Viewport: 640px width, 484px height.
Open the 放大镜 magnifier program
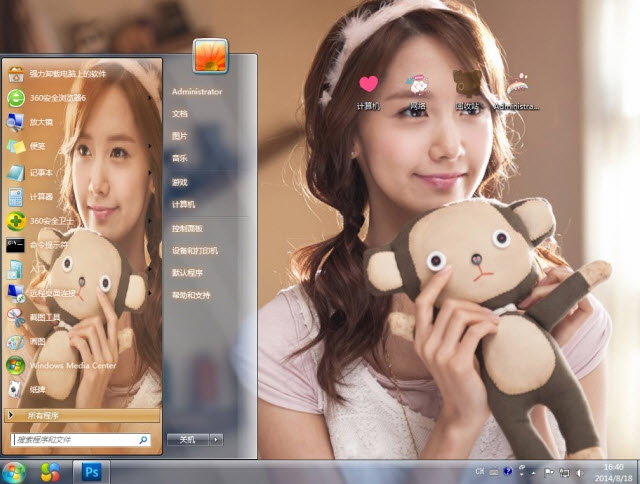coord(82,122)
